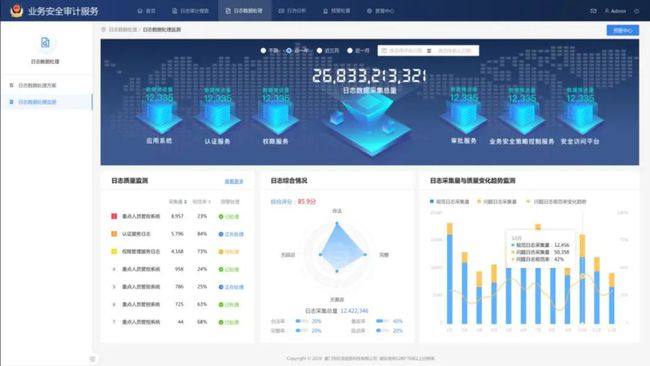Click the calendar icon in date range field
The height and width of the screenshot is (366, 650).
[384, 51]
